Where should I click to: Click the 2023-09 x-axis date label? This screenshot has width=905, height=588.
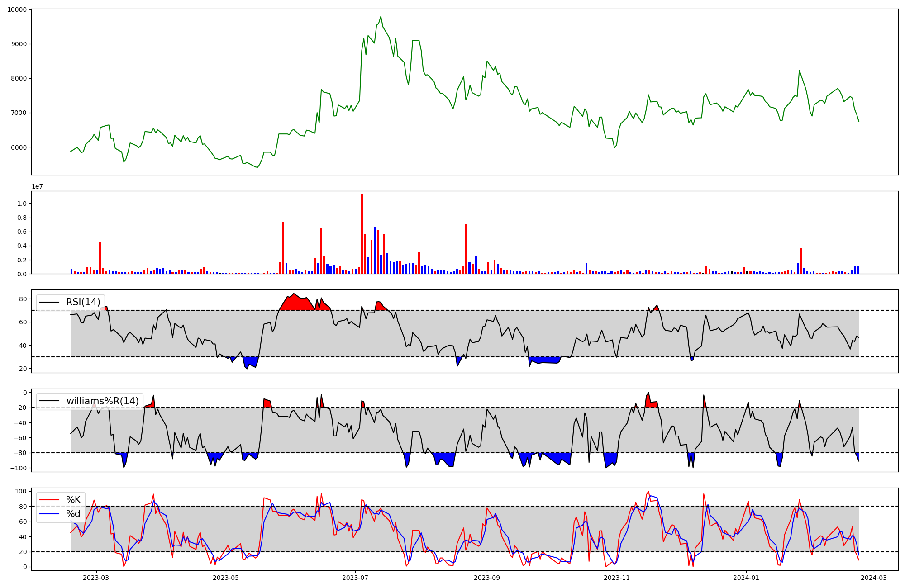487,578
